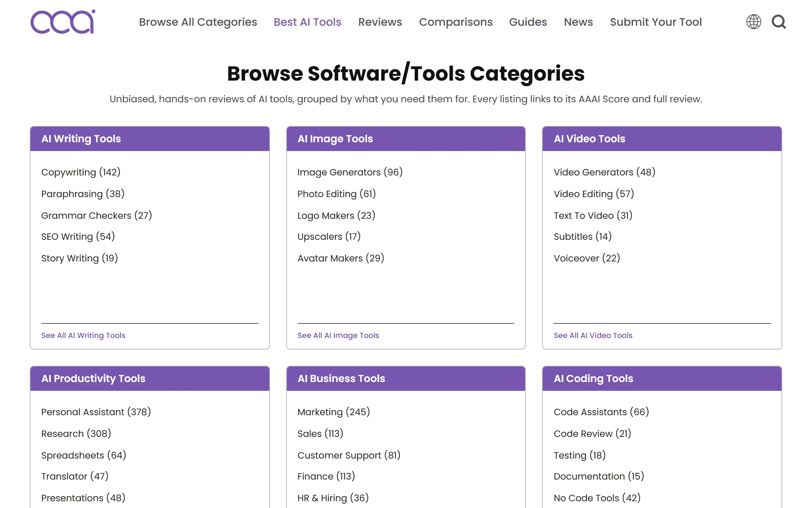Open the News nav item
Screen dimensions: 812x508
coord(578,22)
